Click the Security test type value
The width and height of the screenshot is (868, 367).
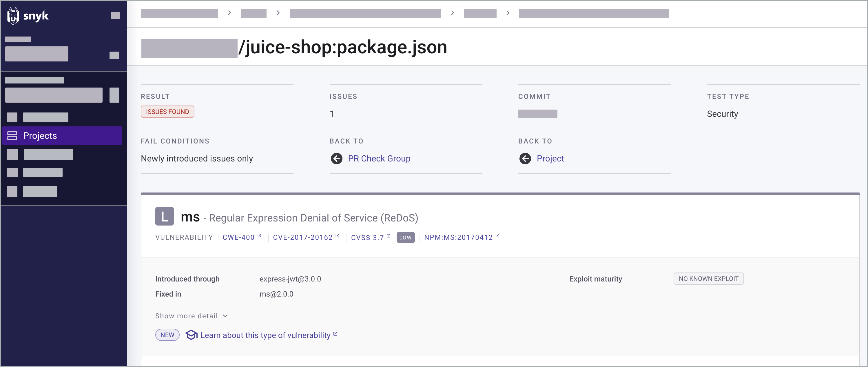(723, 114)
